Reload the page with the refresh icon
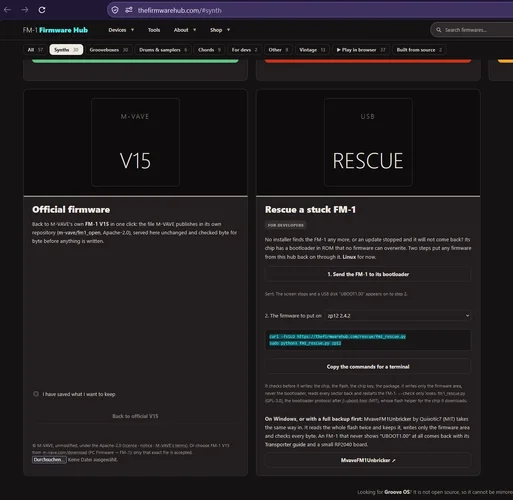Viewport: 513px width, 500px height. (x=42, y=10)
